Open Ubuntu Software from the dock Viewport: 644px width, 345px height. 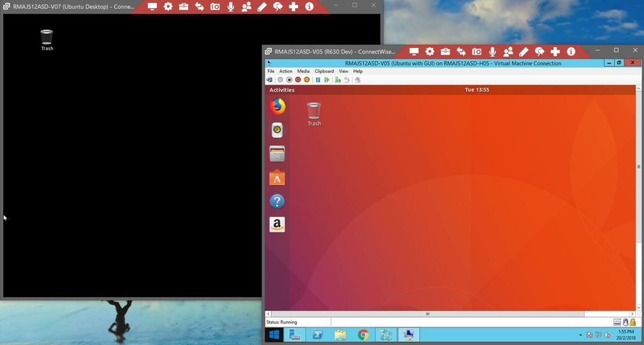(x=277, y=178)
